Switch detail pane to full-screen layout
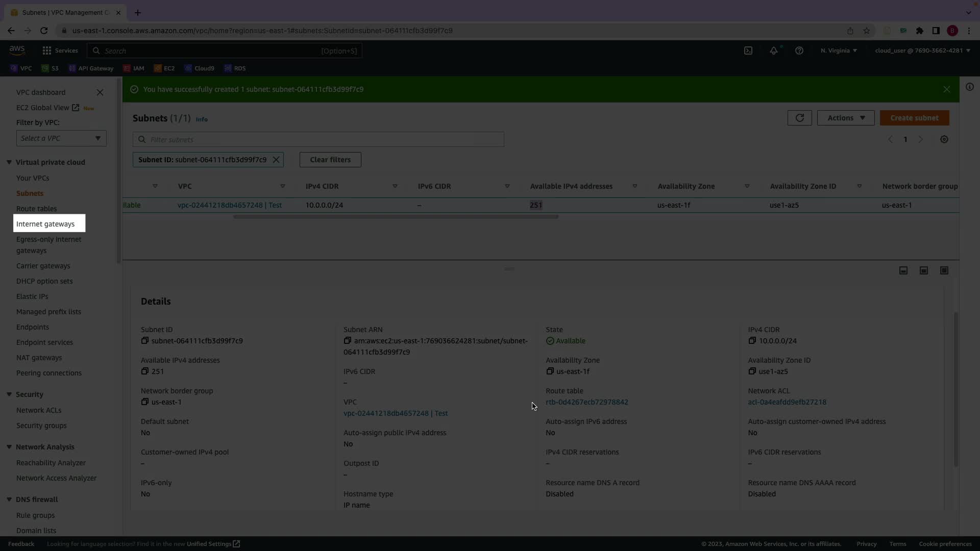 944,270
